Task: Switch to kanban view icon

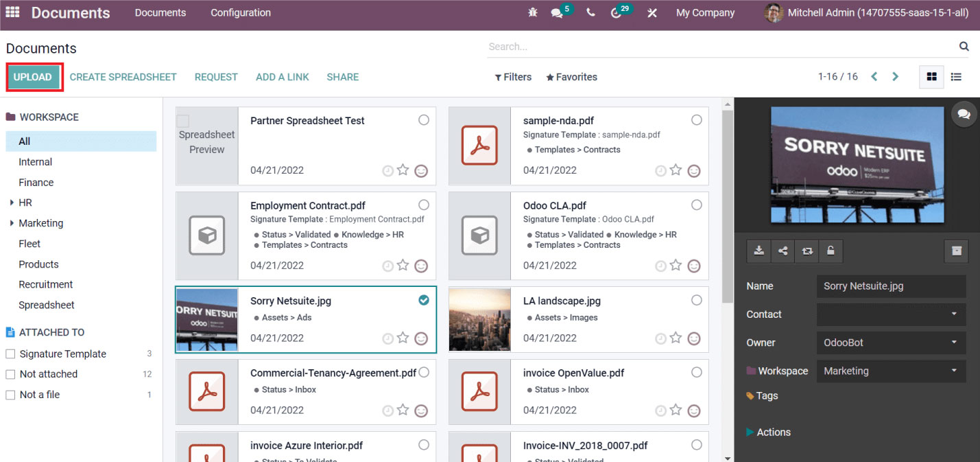Action: pos(931,77)
